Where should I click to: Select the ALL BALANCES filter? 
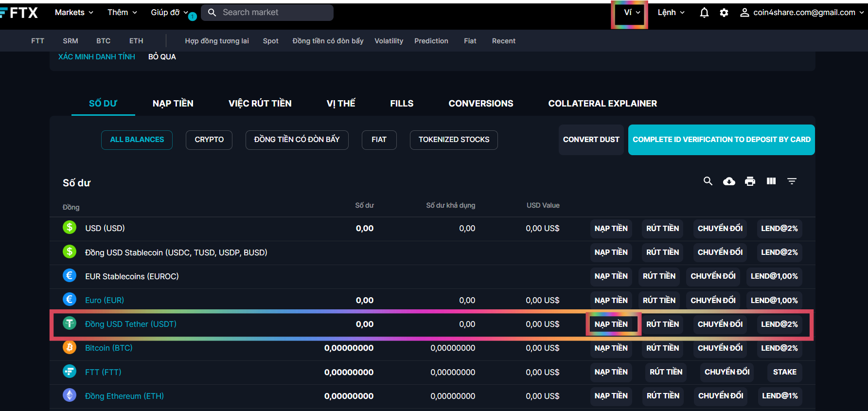(x=137, y=140)
